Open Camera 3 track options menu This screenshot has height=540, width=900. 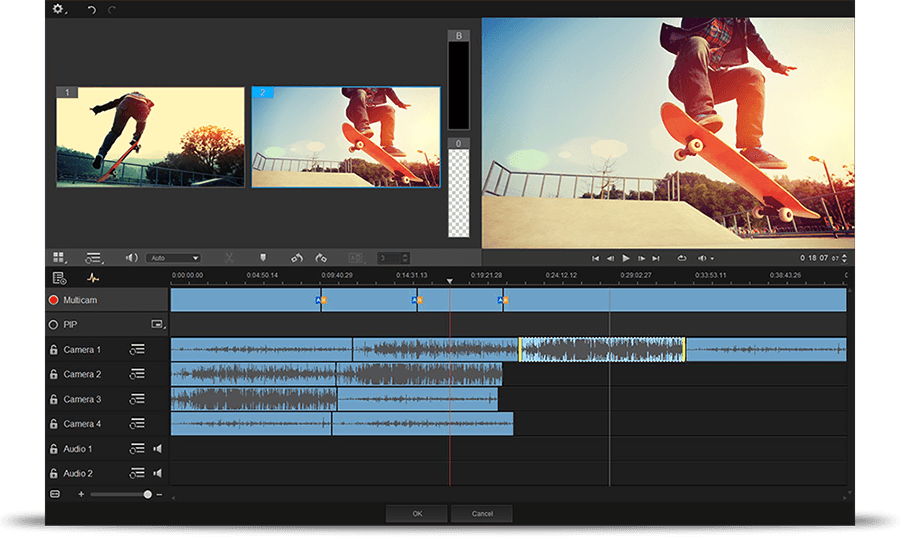coord(137,399)
